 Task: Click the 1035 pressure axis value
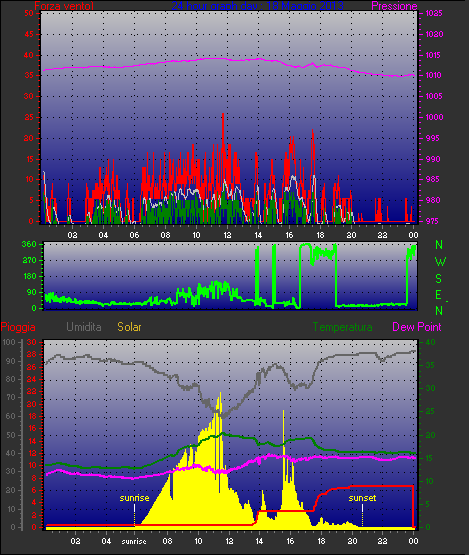434,13
